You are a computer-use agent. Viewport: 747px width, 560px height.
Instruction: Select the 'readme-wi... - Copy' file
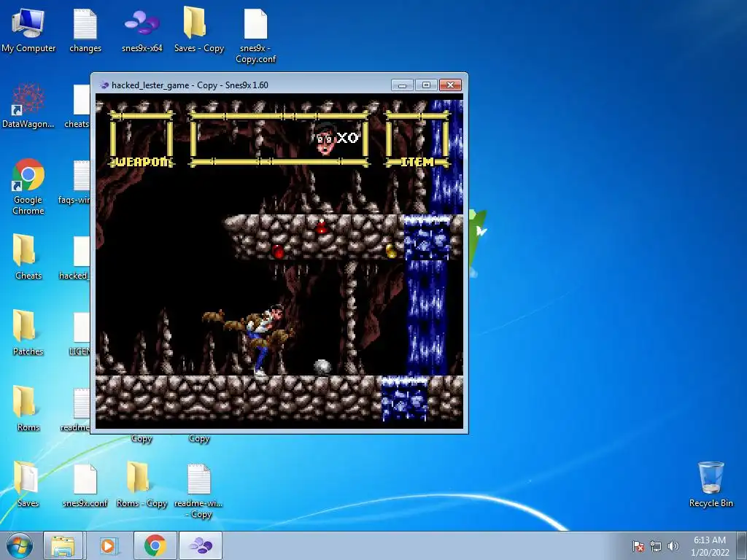coord(198,491)
